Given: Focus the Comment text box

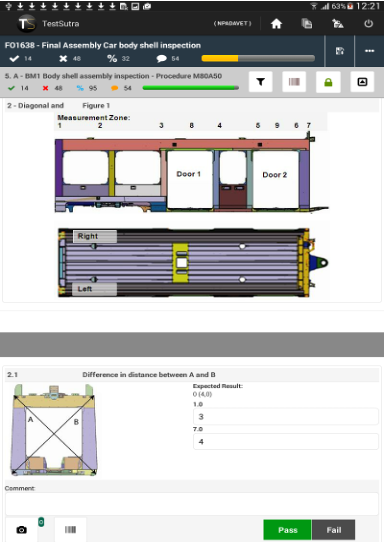Looking at the screenshot, I should click(x=192, y=504).
